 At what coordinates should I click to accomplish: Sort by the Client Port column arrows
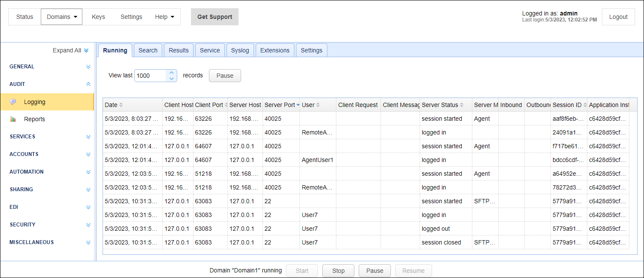point(227,105)
